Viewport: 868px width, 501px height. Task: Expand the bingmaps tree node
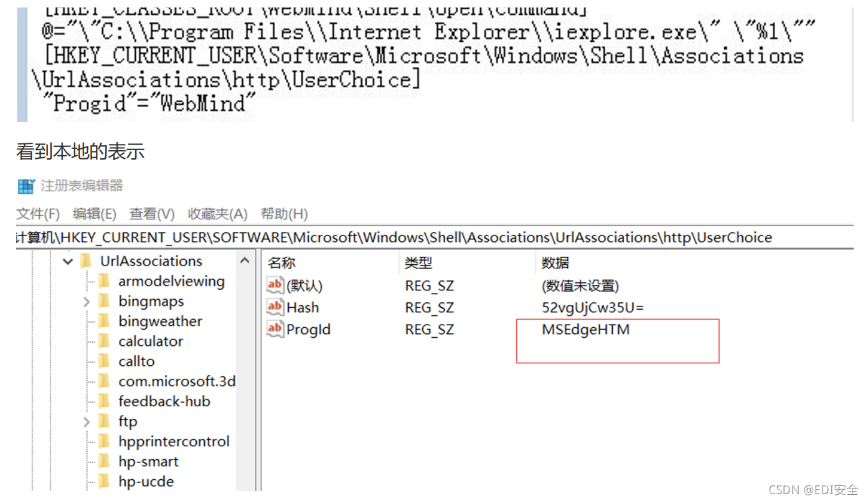(87, 302)
